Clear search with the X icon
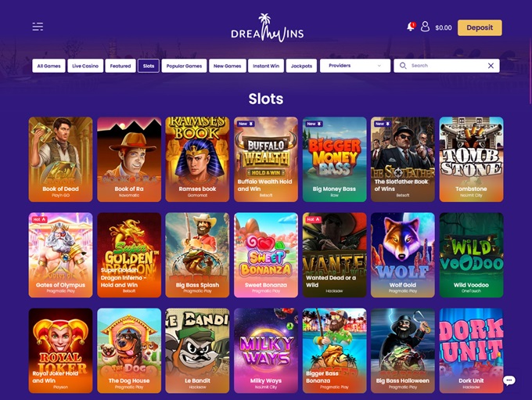532x400 pixels. tap(491, 66)
